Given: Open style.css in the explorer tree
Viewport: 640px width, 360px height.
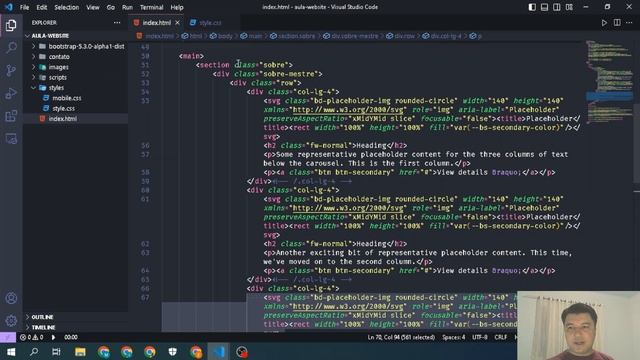Looking at the screenshot, I should [x=63, y=109].
